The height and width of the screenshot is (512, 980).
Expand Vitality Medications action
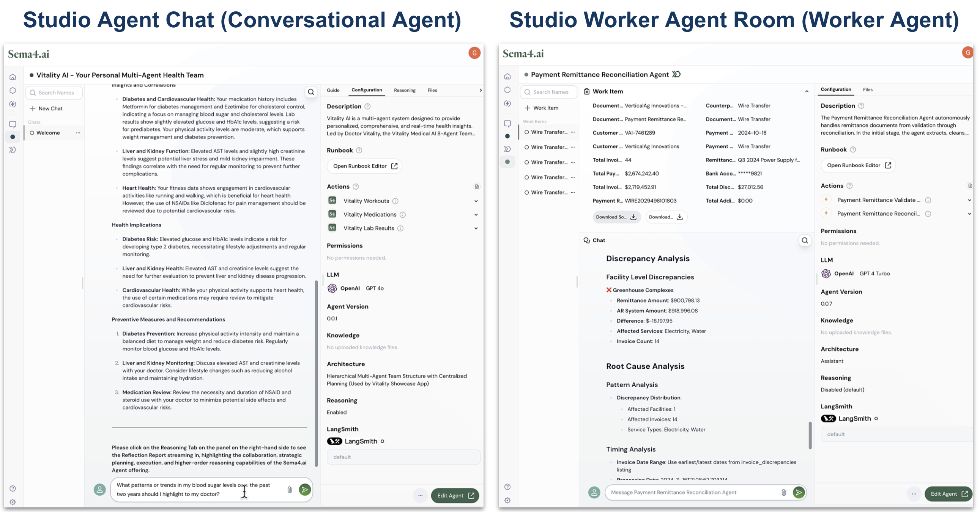[x=476, y=215]
